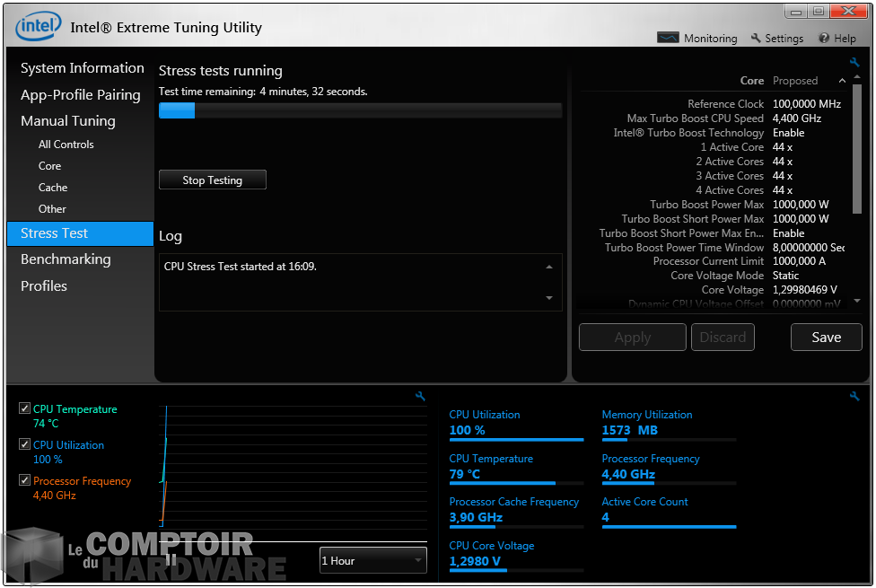Open Help via the question mark icon

point(824,38)
